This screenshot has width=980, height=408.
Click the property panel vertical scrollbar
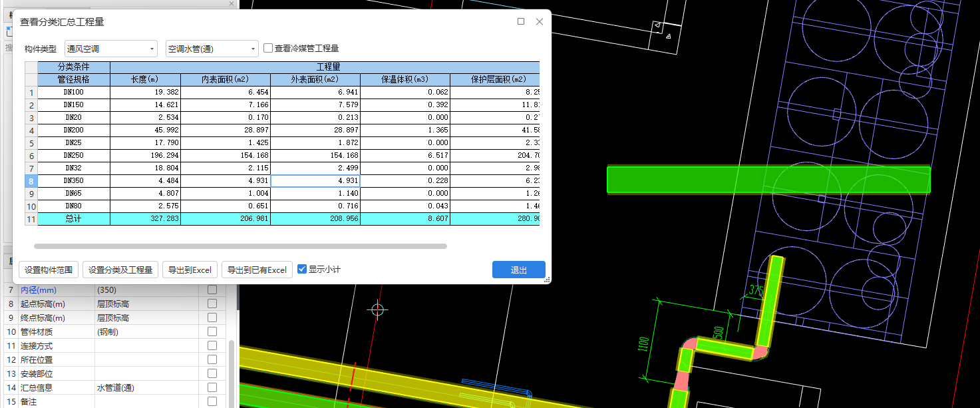pos(232,373)
